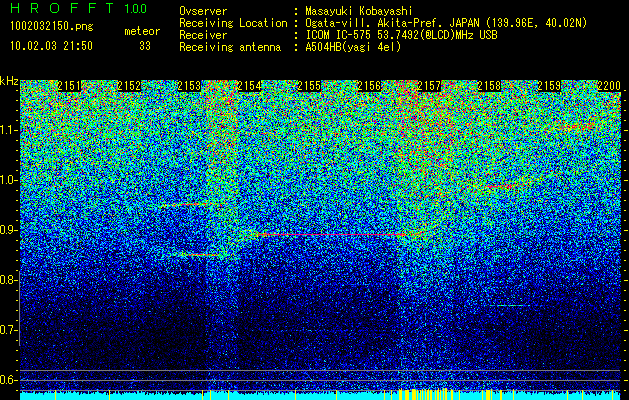Click the 2154 time marker
The image size is (629, 400).
(x=249, y=86)
